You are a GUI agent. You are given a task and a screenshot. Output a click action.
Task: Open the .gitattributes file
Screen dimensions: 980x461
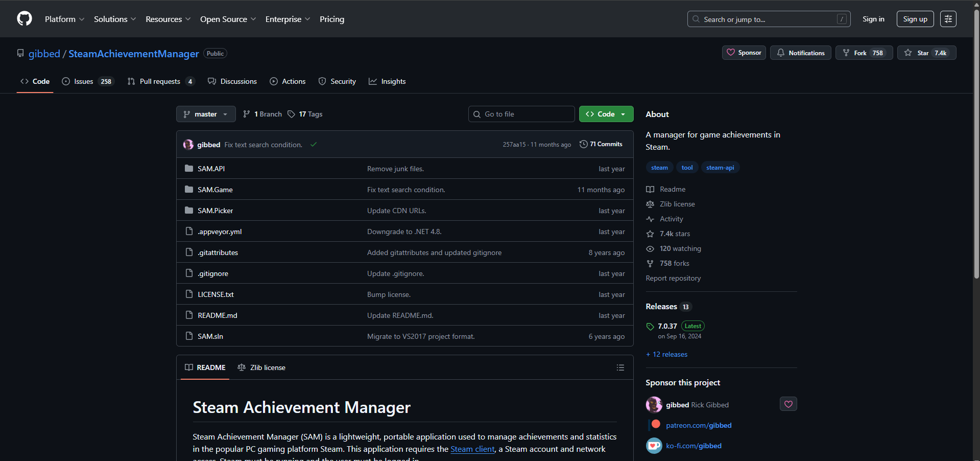(218, 252)
